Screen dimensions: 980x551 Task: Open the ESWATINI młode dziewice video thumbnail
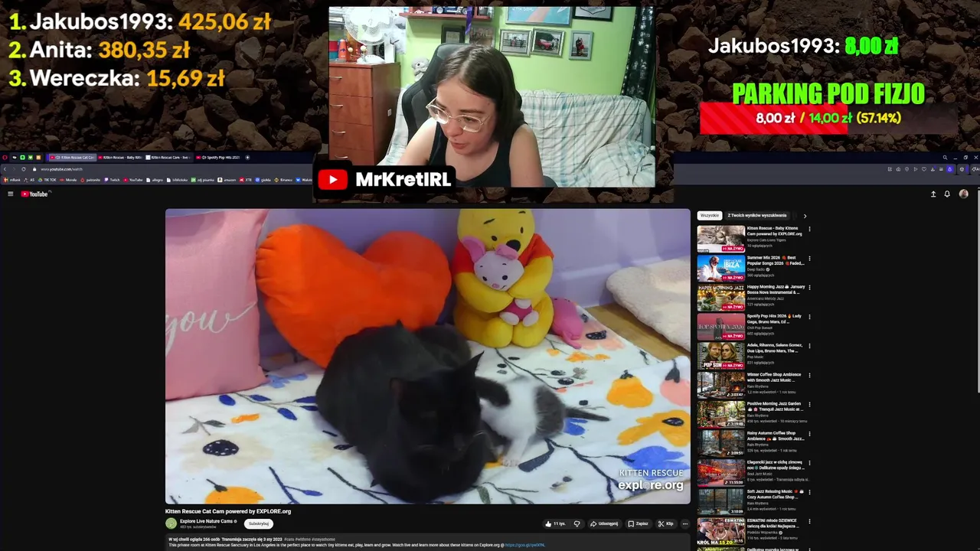click(720, 531)
